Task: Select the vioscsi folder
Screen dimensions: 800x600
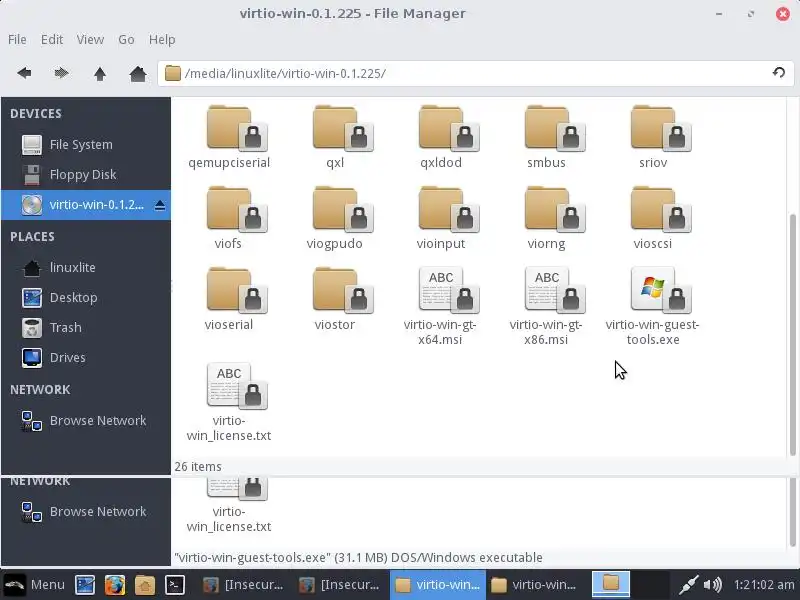Action: coord(653,218)
